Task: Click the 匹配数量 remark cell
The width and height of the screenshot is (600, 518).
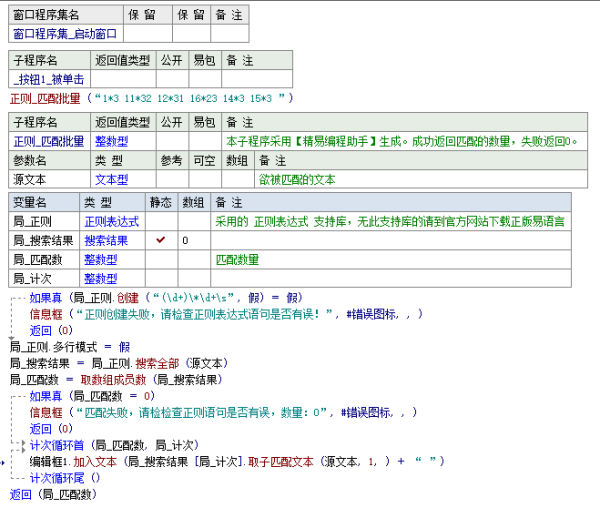Action: point(237,260)
